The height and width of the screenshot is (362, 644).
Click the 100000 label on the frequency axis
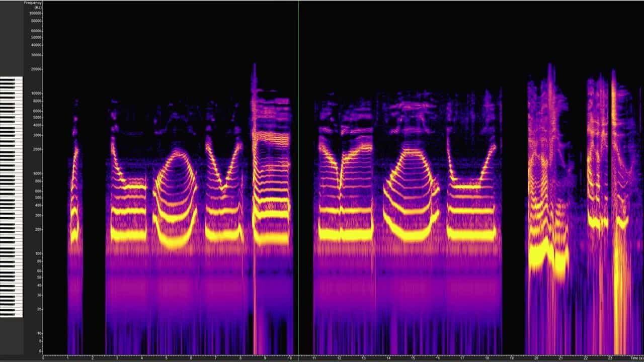click(x=35, y=13)
